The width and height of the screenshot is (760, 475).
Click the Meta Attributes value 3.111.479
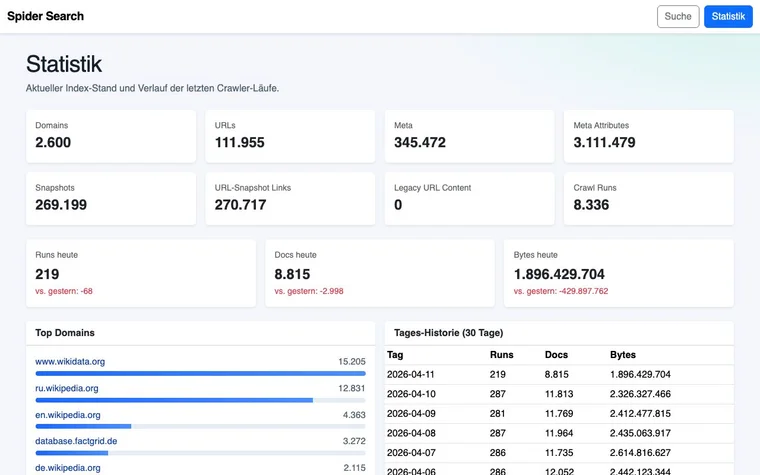(604, 142)
